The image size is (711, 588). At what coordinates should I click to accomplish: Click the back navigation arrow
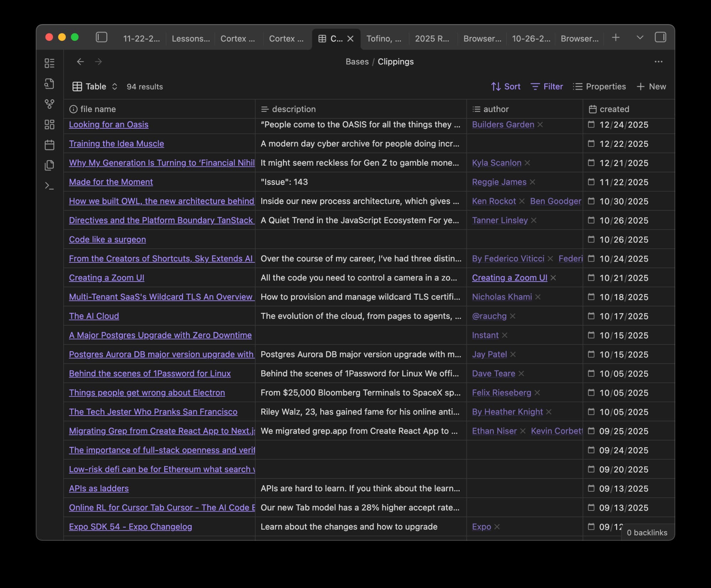[x=81, y=62]
